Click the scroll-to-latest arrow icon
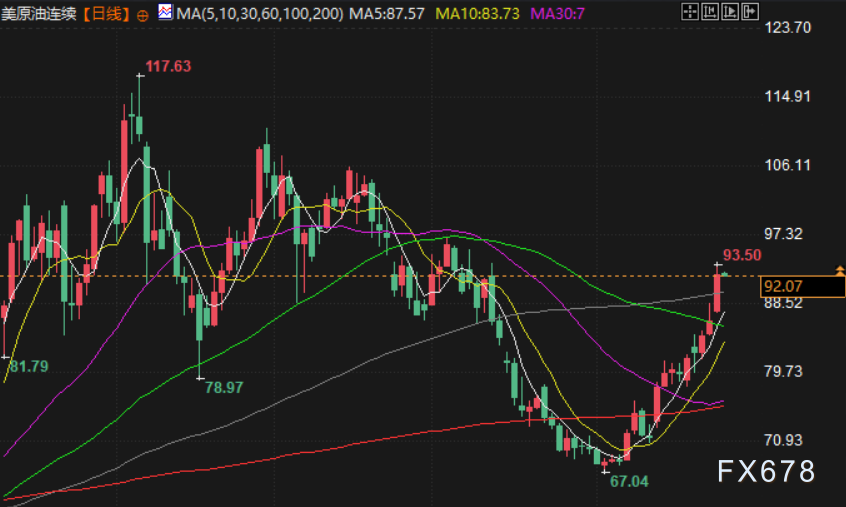This screenshot has width=846, height=507. pyautogui.click(x=750, y=11)
